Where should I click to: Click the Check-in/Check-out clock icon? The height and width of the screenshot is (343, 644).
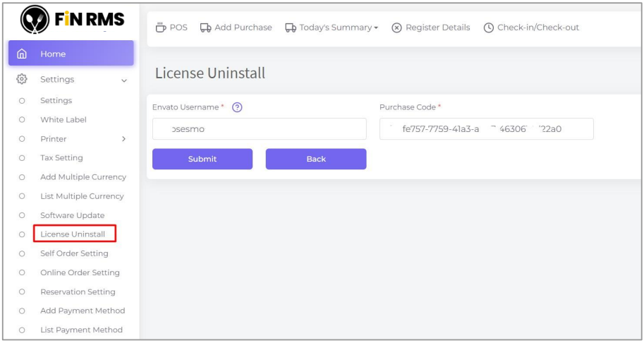coord(488,28)
